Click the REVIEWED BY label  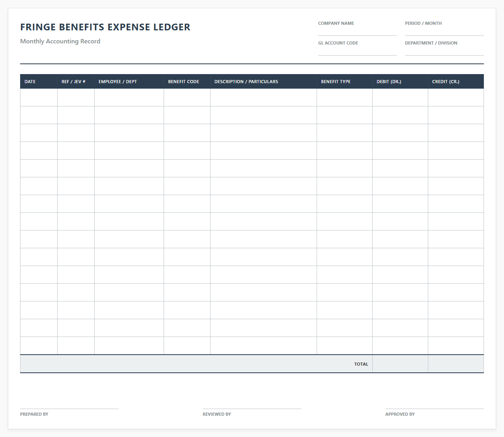pyautogui.click(x=217, y=414)
